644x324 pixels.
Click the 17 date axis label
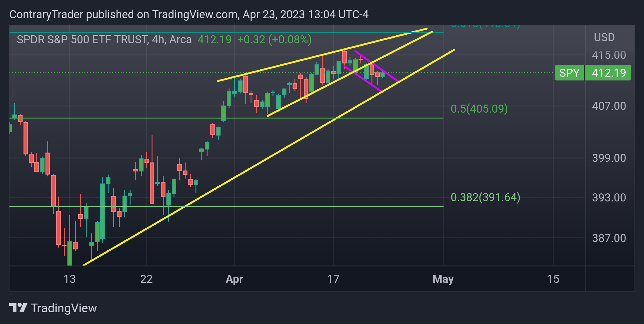[333, 279]
